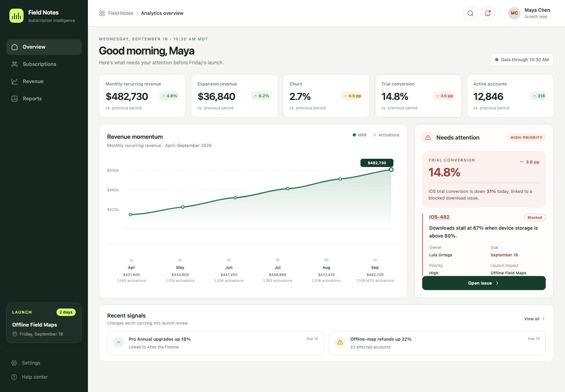
Task: Click the Maya Chen profile name
Action: (537, 10)
